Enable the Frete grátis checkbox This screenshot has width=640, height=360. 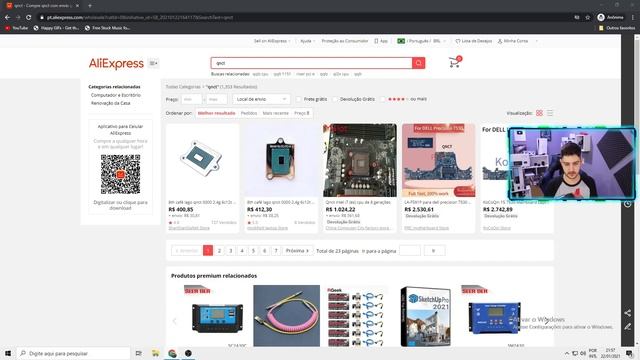[298, 99]
